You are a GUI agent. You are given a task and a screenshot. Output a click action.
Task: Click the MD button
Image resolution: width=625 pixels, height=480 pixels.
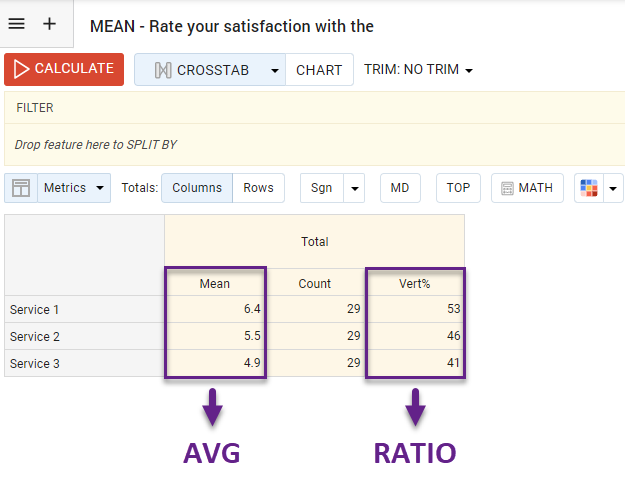pyautogui.click(x=399, y=188)
